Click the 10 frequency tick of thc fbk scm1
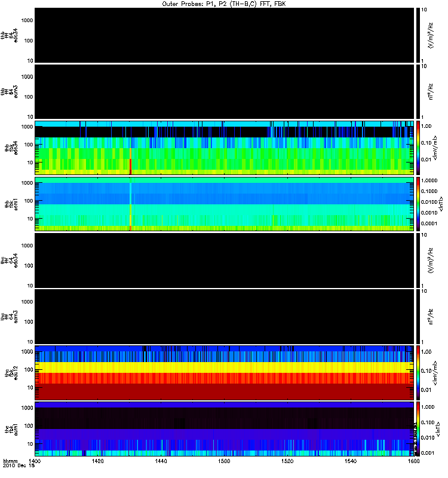The width and height of the screenshot is (448, 478). click(x=30, y=444)
